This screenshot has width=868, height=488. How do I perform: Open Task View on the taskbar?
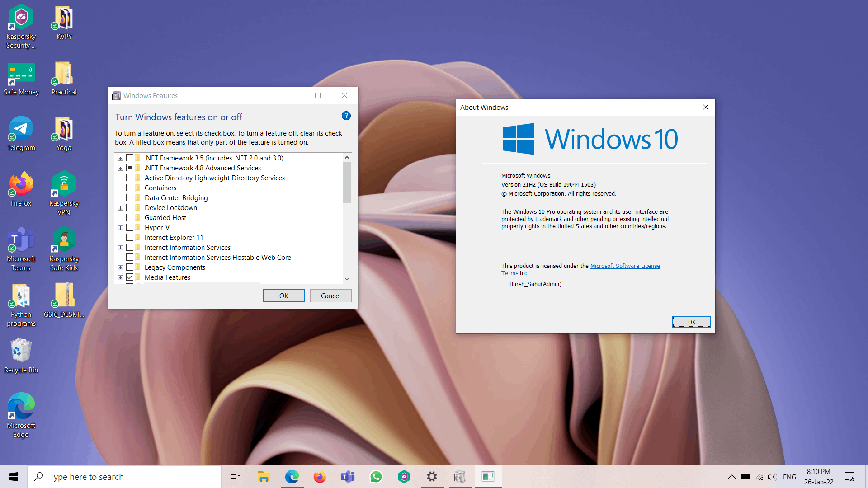pos(235,477)
